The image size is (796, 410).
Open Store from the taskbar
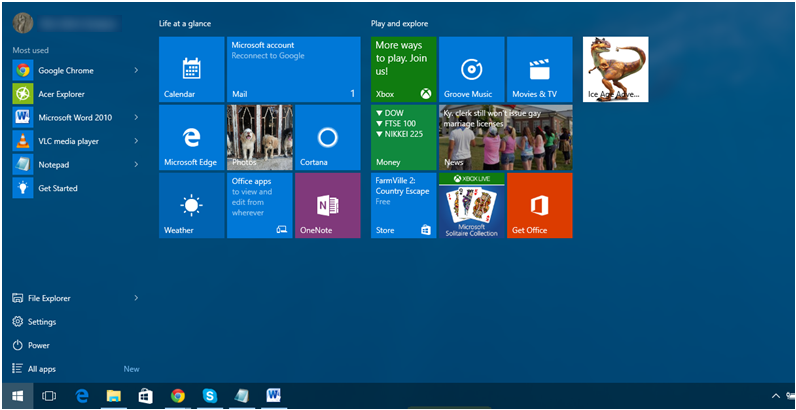pyautogui.click(x=146, y=396)
